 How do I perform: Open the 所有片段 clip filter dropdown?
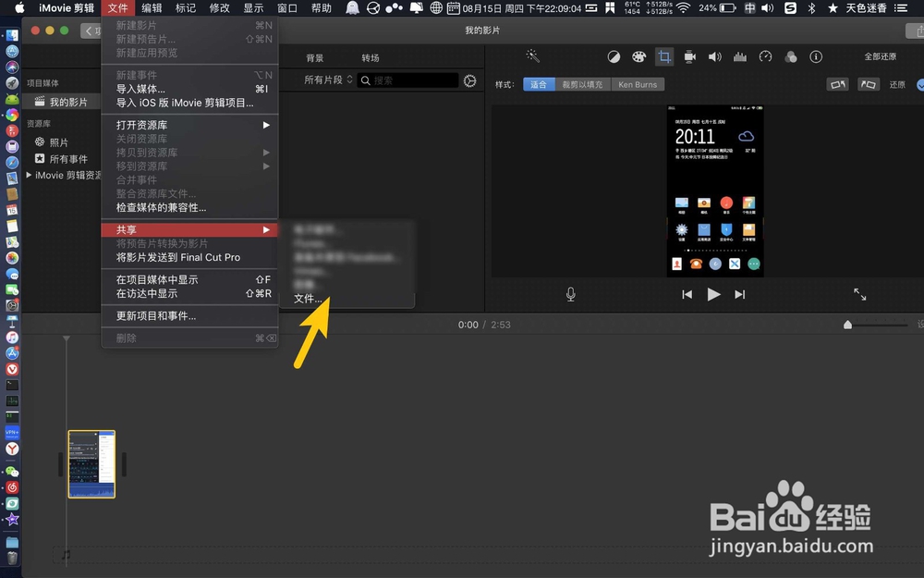pos(328,80)
